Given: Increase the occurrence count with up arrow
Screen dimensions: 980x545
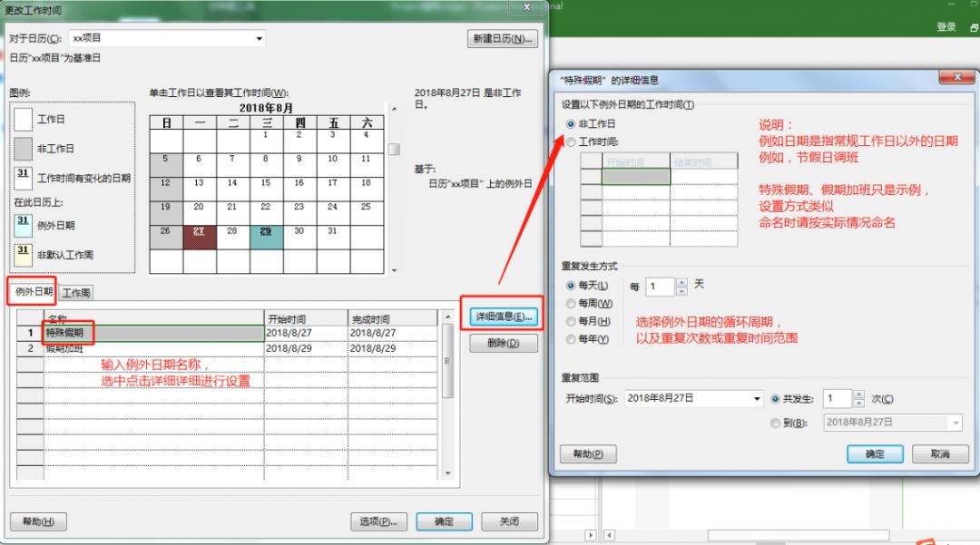Looking at the screenshot, I should 858,394.
